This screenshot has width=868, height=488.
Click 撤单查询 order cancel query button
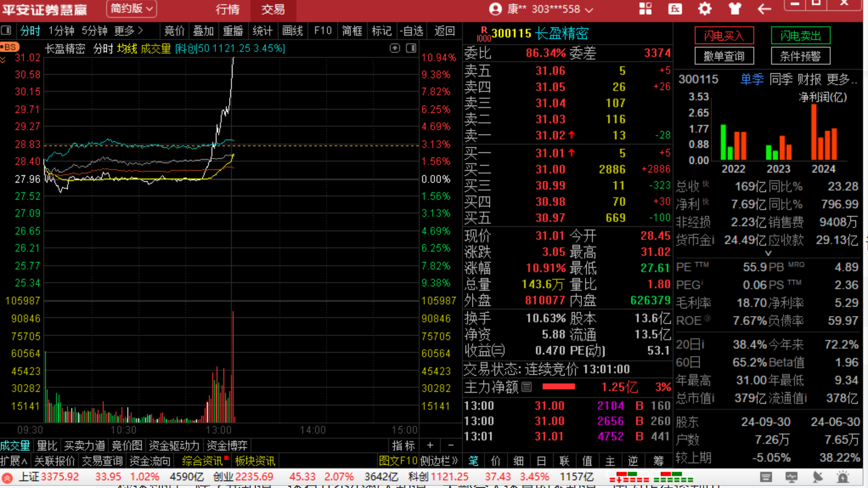click(x=724, y=56)
